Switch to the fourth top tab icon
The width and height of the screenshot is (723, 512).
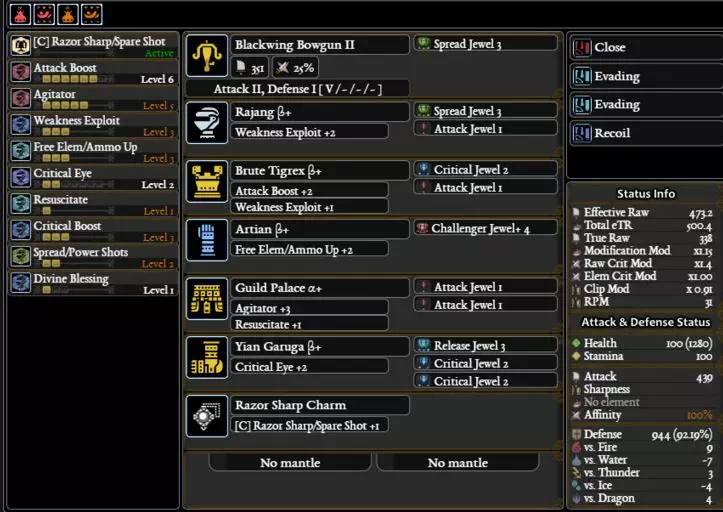(x=92, y=14)
